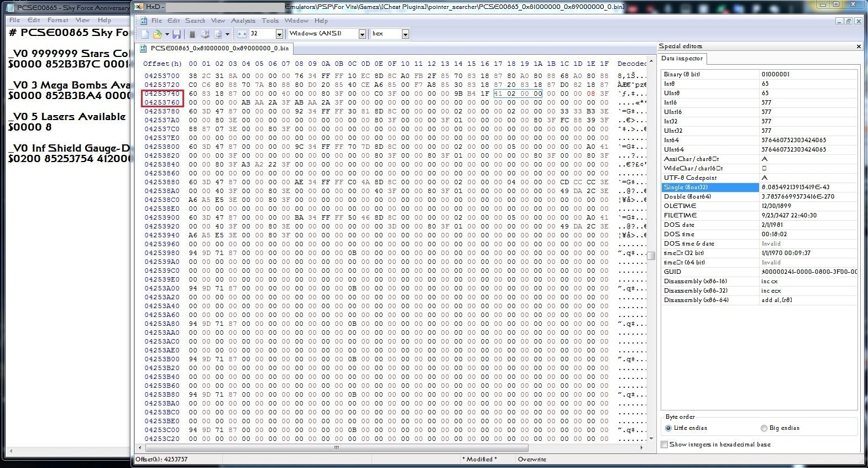Click the hex view scroll right arrow
Image resolution: width=868 pixels, height=468 pixels.
point(641,448)
